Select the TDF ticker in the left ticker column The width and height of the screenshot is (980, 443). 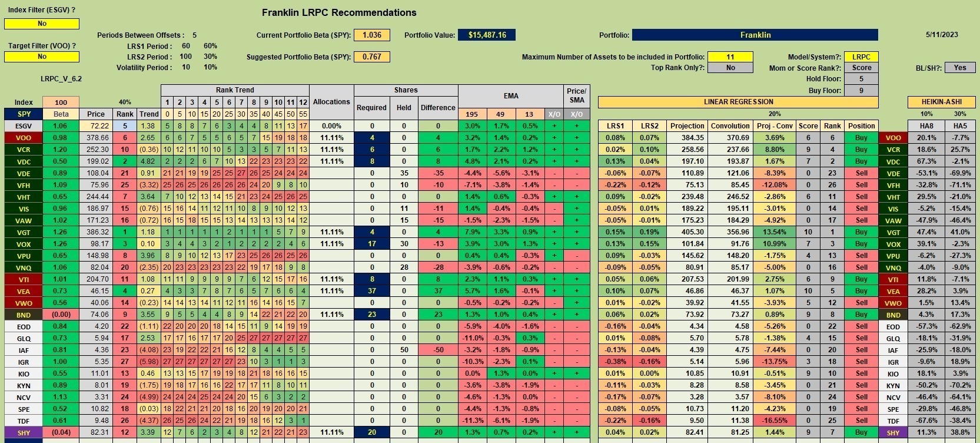tap(24, 421)
